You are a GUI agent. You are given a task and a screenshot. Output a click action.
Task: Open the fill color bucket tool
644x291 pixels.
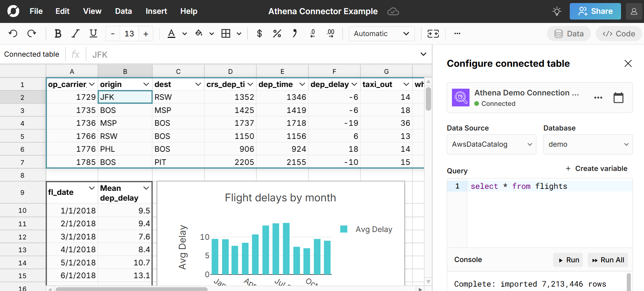pyautogui.click(x=199, y=34)
